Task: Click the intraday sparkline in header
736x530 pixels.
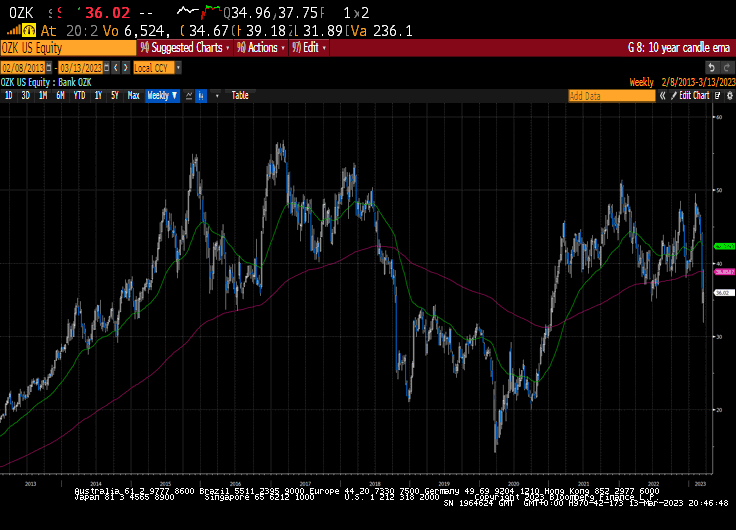Action: pyautogui.click(x=199, y=11)
